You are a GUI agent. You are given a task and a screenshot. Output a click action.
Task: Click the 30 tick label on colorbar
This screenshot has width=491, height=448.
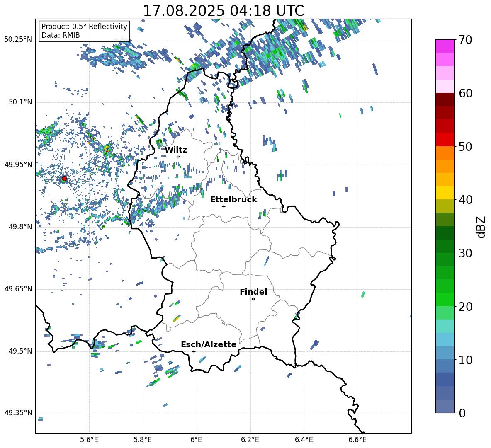(x=465, y=253)
